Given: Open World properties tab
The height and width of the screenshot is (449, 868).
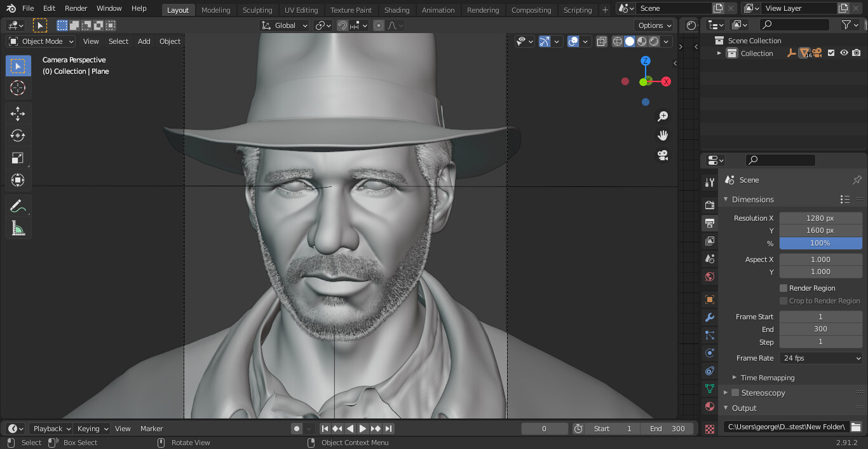Looking at the screenshot, I should point(710,276).
